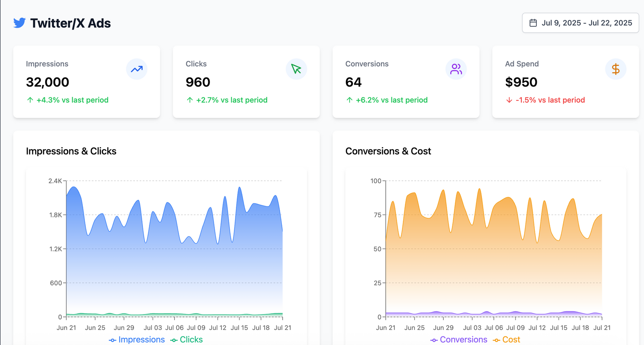Click the 25 y-axis label on Conversions chart
This screenshot has height=345, width=644.
[378, 283]
